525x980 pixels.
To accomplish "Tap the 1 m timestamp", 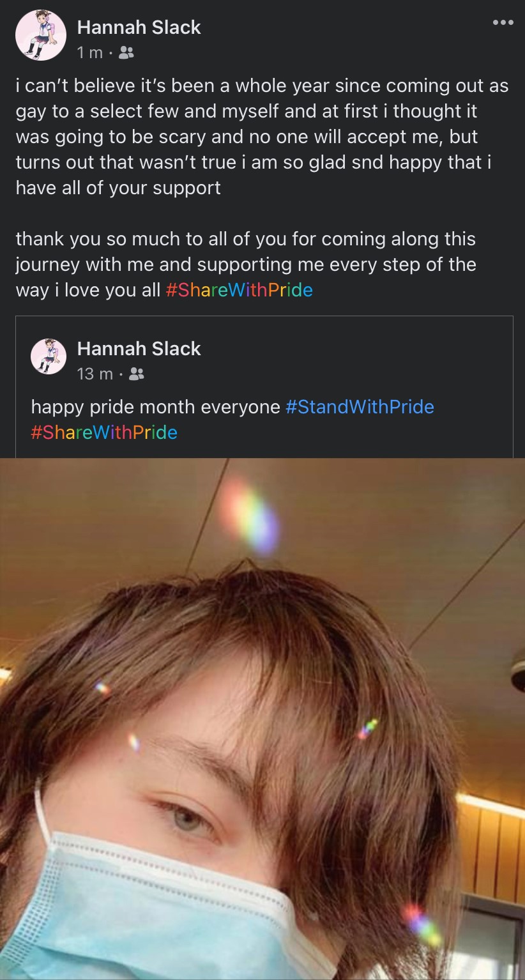I will pos(89,53).
